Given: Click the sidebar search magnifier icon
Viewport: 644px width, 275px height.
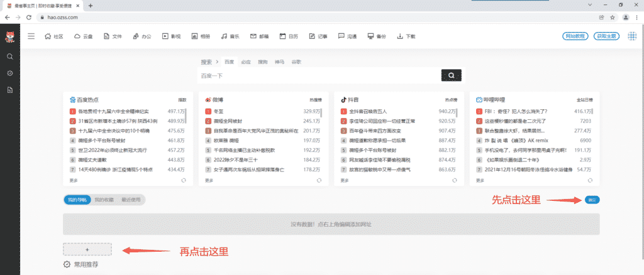Looking at the screenshot, I should pos(10,57).
